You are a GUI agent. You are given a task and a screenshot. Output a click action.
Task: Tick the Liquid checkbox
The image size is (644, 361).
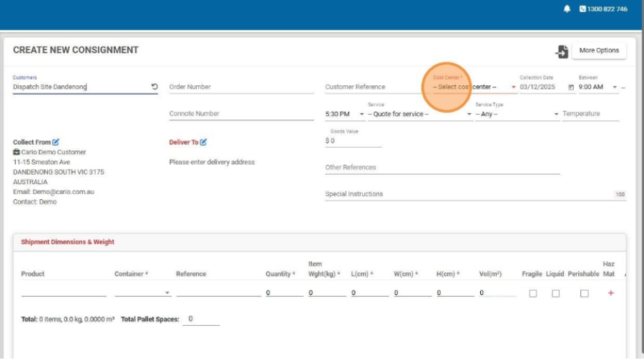coord(555,294)
